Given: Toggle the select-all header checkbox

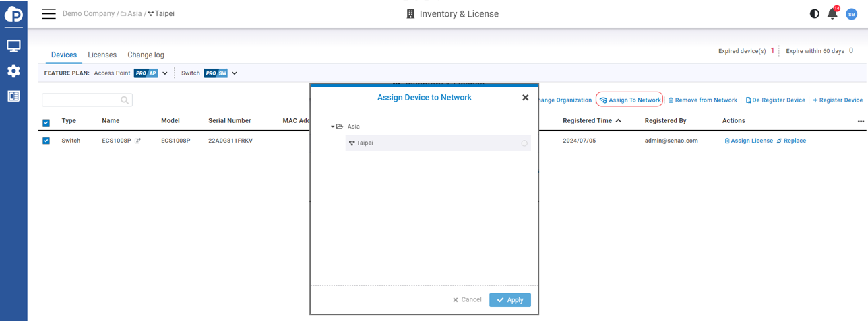Looking at the screenshot, I should 46,122.
